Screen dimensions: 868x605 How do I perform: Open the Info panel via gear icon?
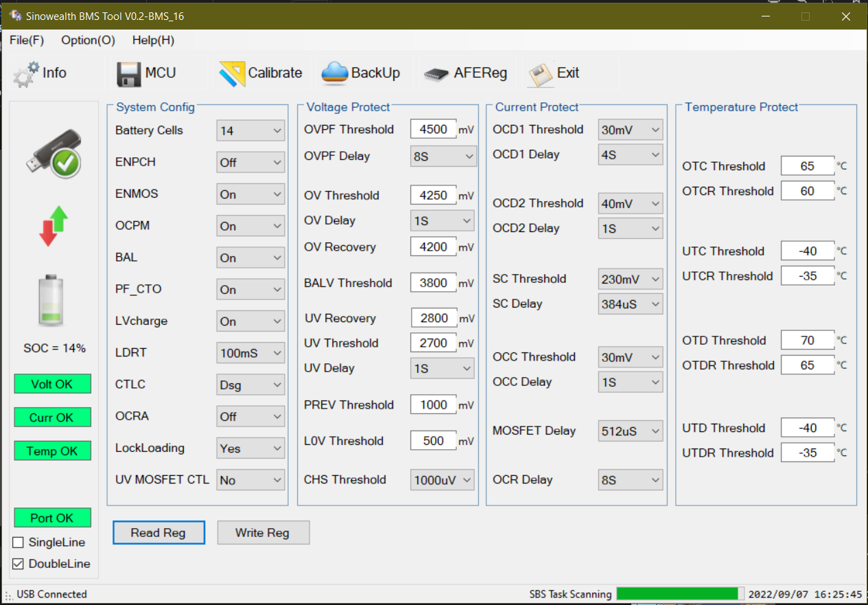point(26,73)
